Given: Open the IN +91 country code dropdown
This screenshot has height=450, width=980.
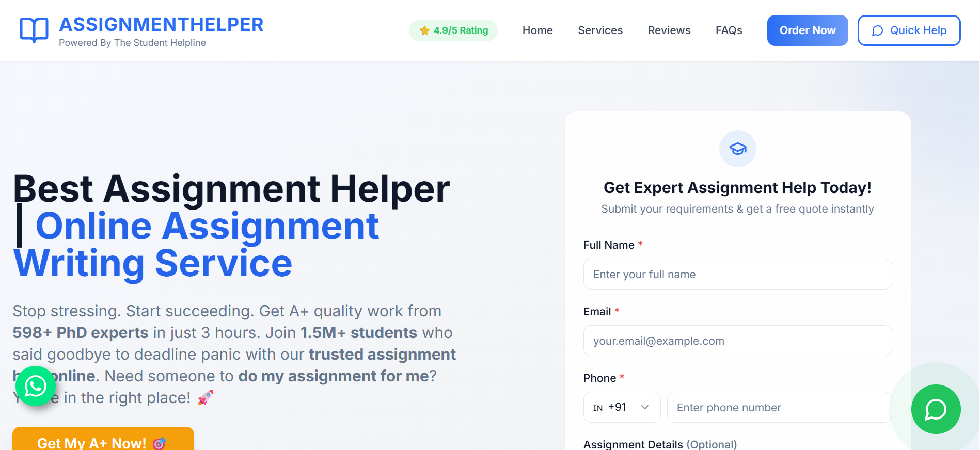Looking at the screenshot, I should tap(622, 407).
